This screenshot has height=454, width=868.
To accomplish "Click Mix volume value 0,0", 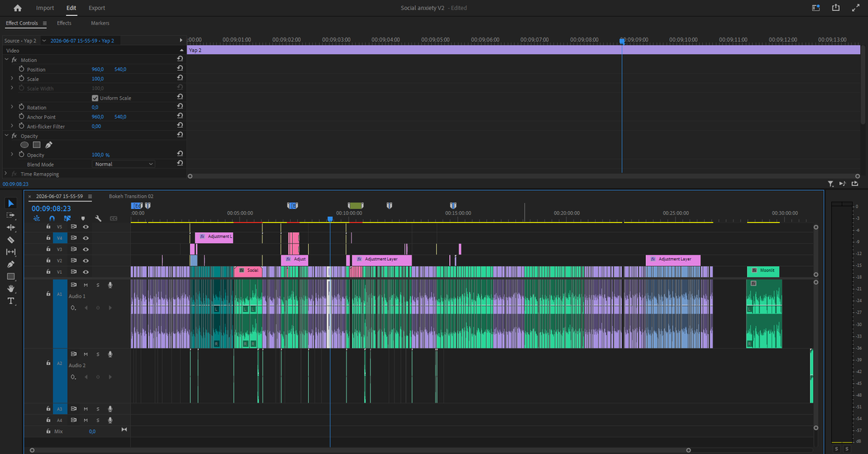I will coord(92,432).
